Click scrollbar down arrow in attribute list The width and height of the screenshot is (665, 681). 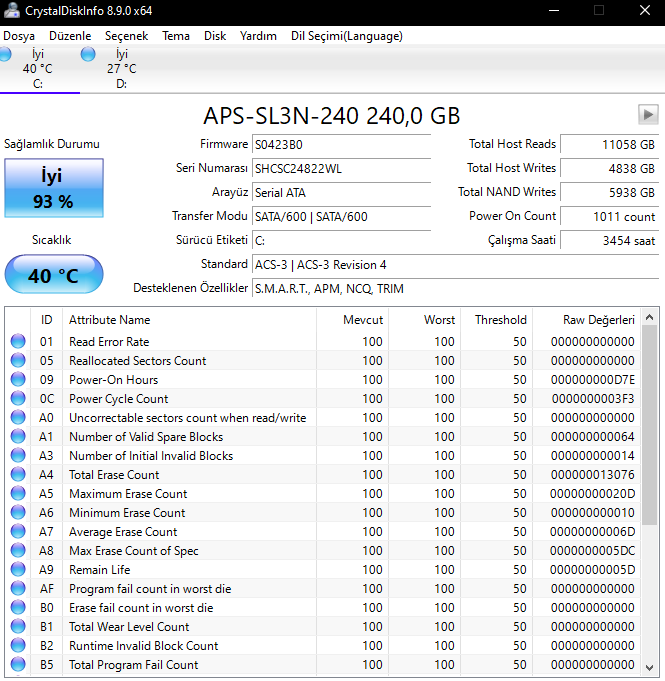coord(649,668)
